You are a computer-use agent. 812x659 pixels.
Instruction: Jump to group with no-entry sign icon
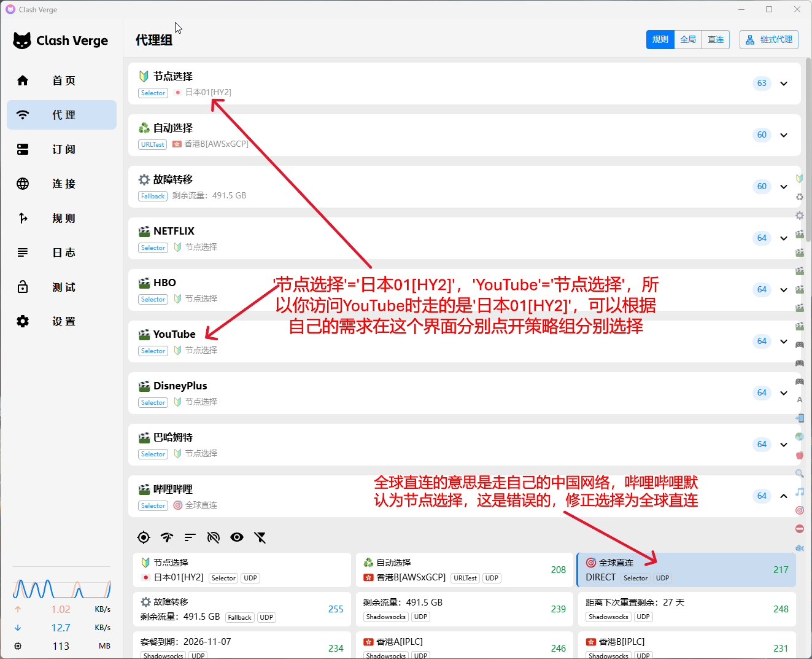point(799,529)
